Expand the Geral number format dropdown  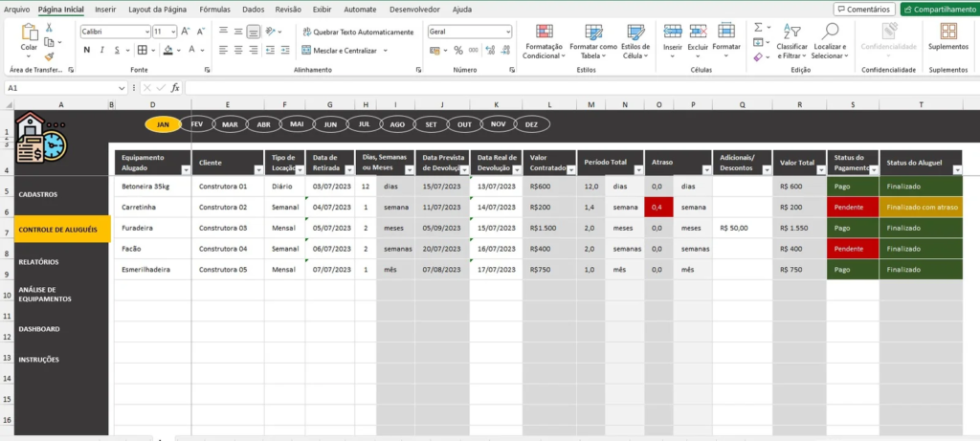tap(507, 32)
